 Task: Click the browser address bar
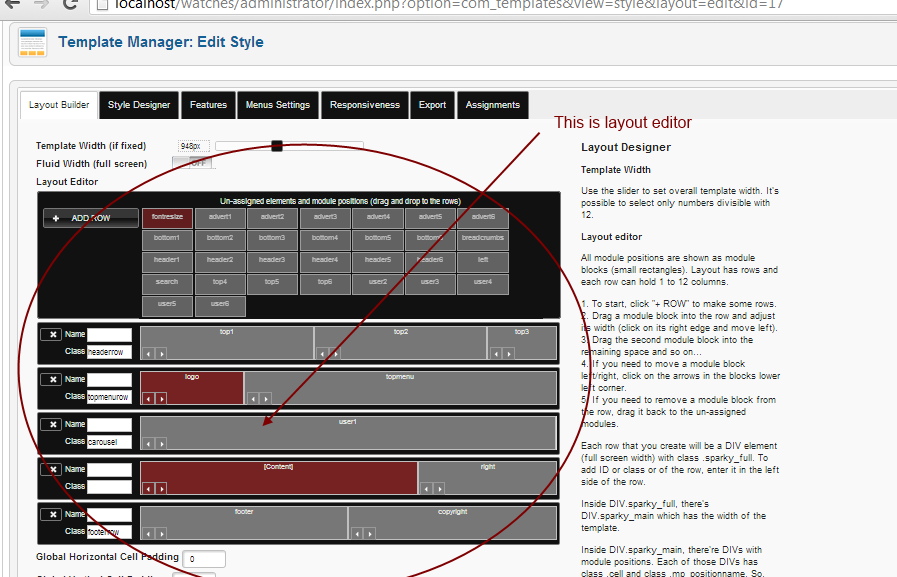pos(492,5)
